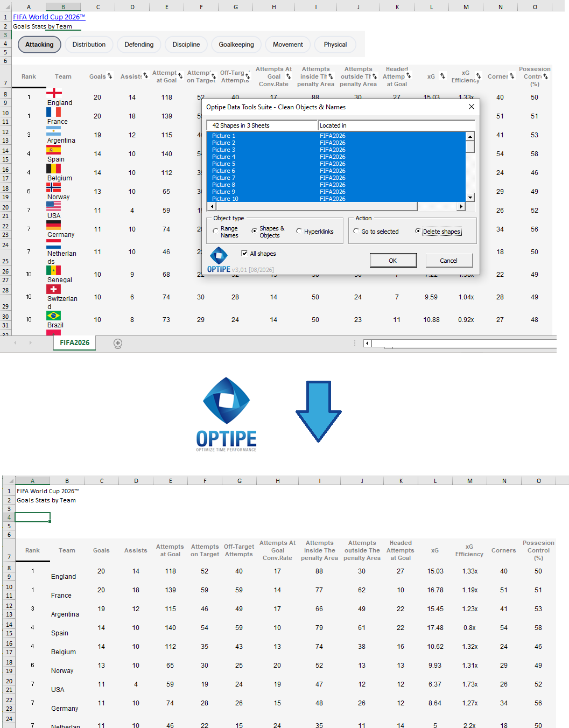The width and height of the screenshot is (569, 728).
Task: Select the England flag picture
Action: coord(54,93)
